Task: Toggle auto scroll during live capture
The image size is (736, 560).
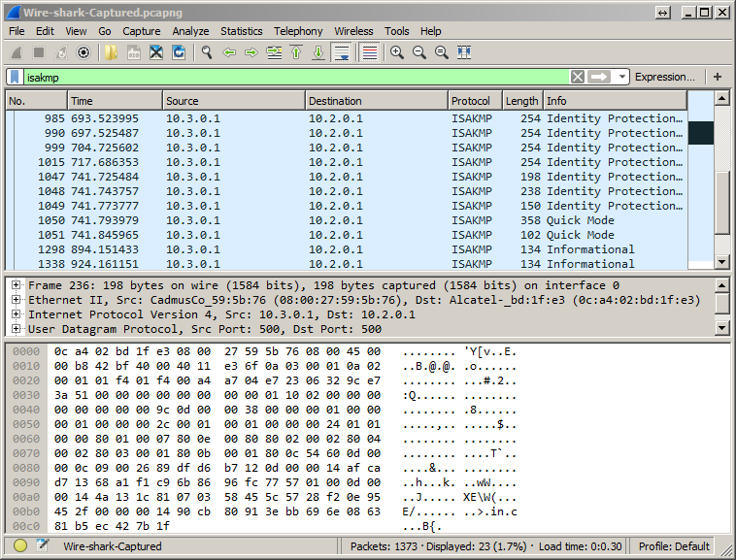Action: (x=341, y=52)
